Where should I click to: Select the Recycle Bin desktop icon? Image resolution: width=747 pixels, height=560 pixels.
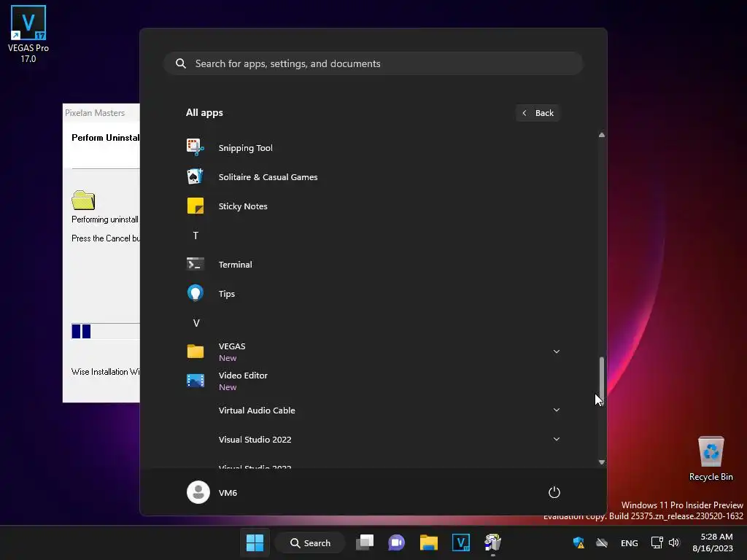(711, 459)
